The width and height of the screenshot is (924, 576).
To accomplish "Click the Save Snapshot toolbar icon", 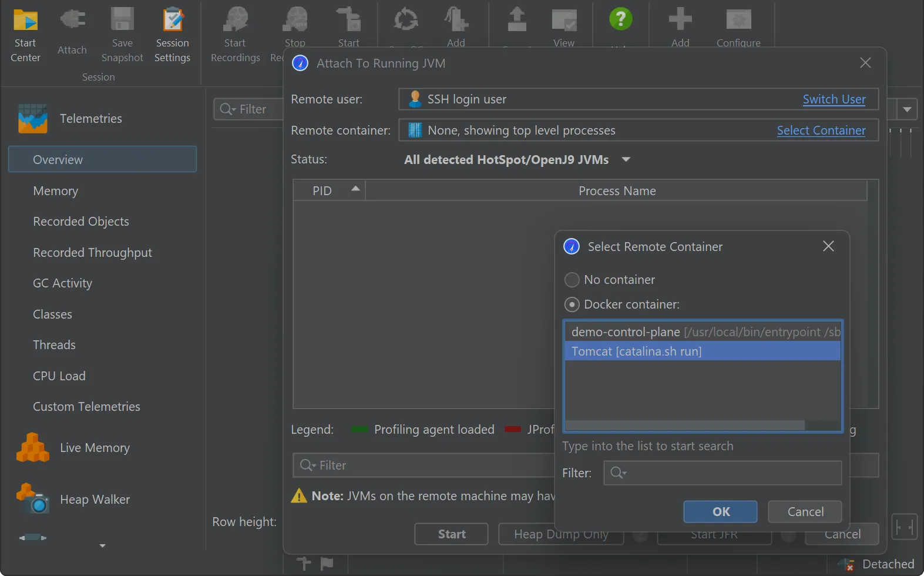I will tap(122, 21).
